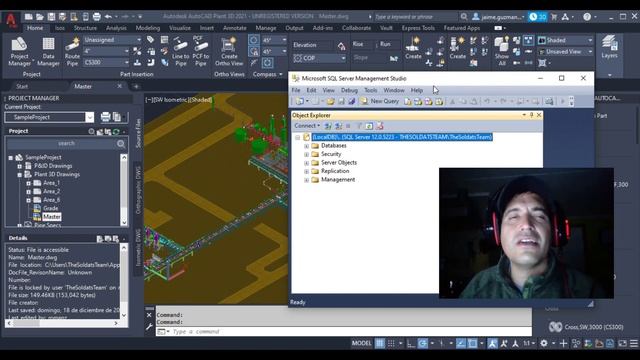
Task: Toggle polar tracking in status bar
Action: [422, 343]
